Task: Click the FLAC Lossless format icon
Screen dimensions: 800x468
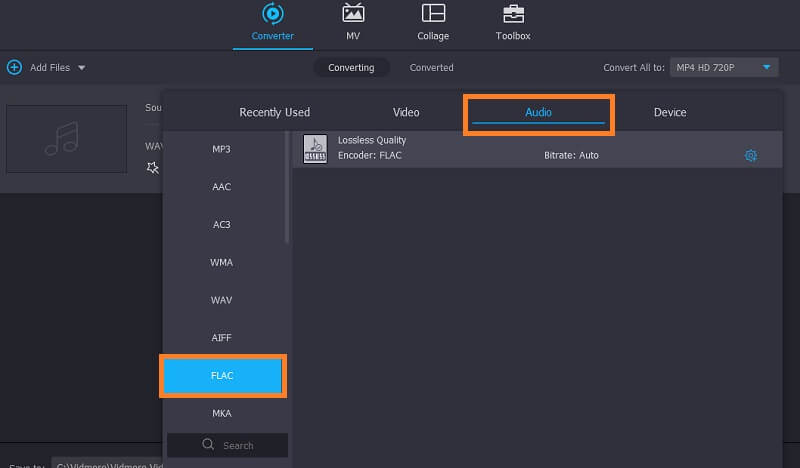Action: point(315,148)
